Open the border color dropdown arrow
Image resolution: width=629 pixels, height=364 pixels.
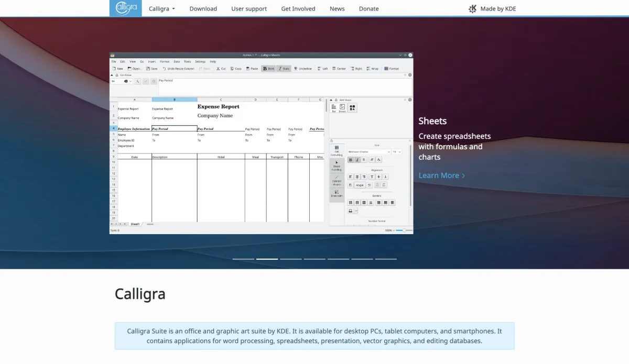pos(356,211)
